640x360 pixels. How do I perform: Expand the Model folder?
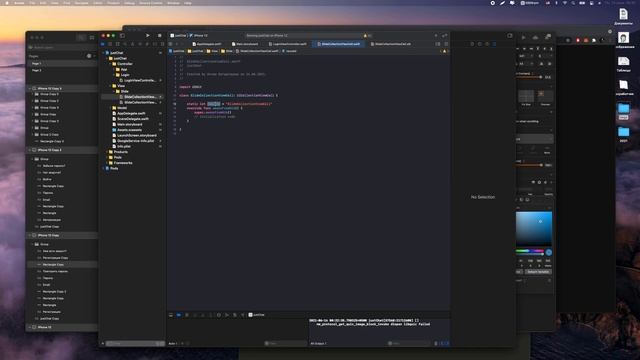click(110, 108)
